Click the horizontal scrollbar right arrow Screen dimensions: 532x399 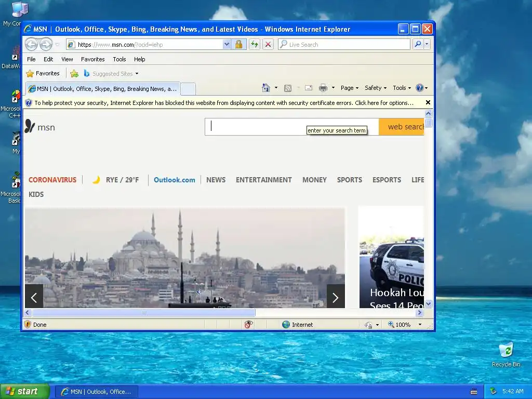pyautogui.click(x=420, y=312)
